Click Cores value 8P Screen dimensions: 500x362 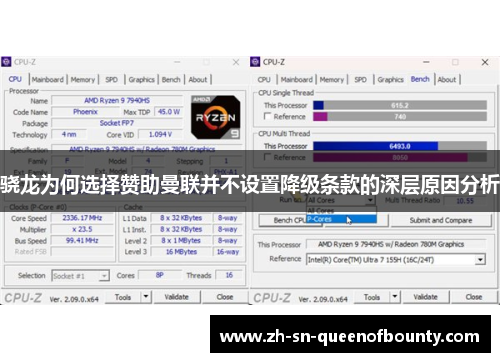click(160, 275)
